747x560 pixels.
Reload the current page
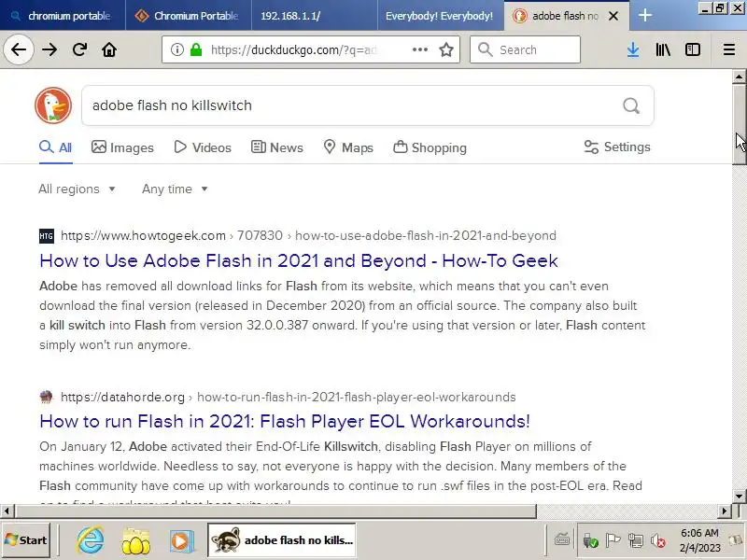(x=79, y=49)
